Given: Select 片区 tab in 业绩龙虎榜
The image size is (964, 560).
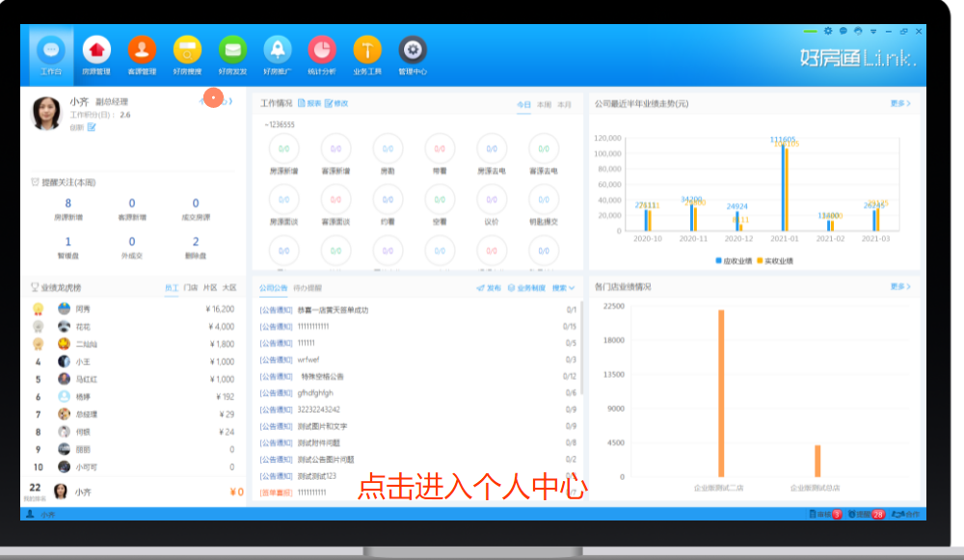Looking at the screenshot, I should point(210,287).
